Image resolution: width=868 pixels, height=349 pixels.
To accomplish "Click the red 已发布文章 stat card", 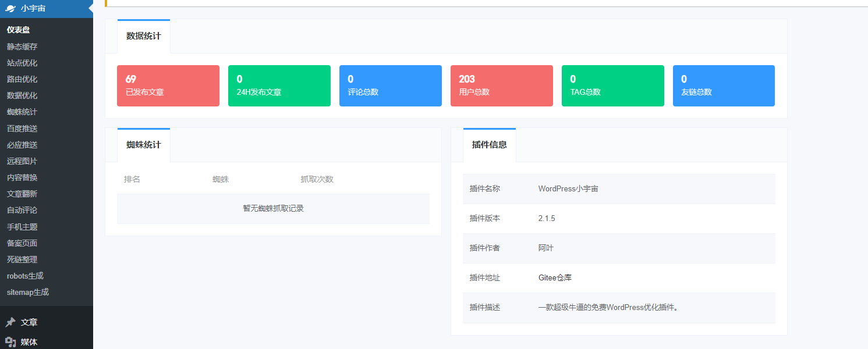I will [168, 86].
